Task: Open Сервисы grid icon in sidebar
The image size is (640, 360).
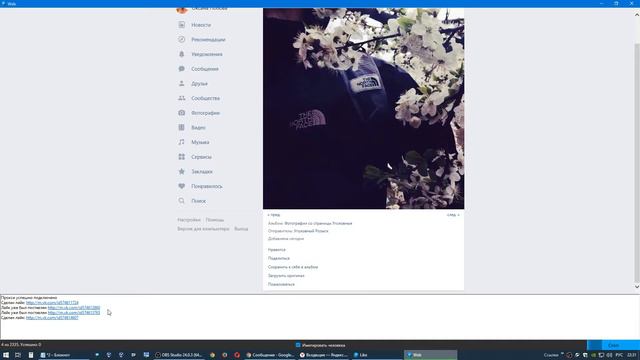Action: [182, 157]
